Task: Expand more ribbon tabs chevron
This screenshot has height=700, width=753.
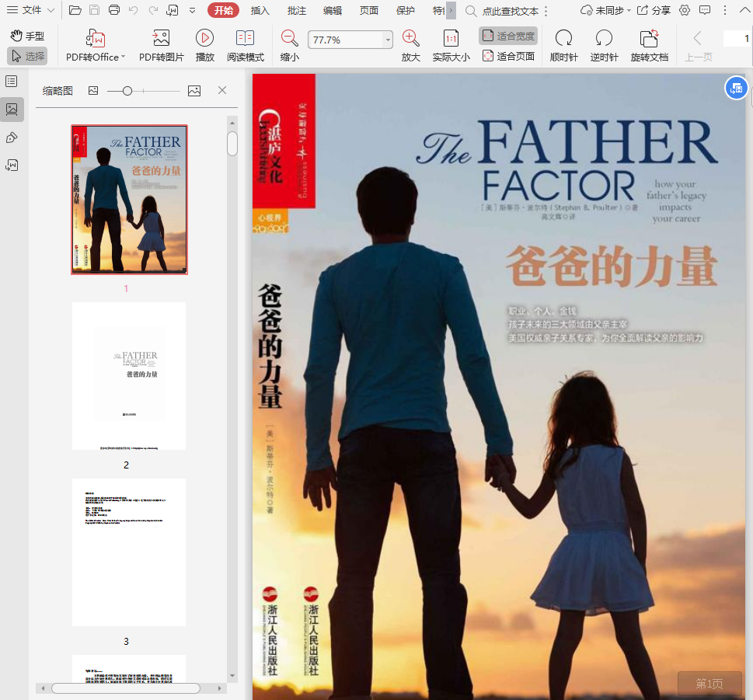Action: pos(451,11)
